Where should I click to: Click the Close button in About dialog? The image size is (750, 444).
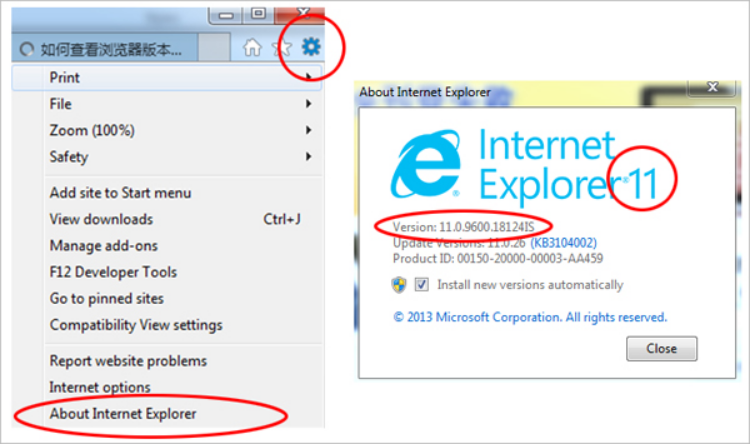coord(662,348)
